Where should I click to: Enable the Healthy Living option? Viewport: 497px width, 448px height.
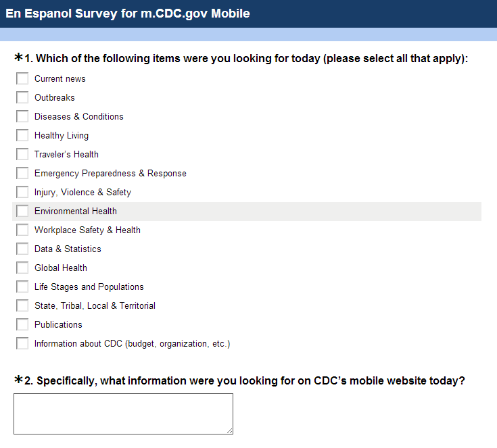22,135
